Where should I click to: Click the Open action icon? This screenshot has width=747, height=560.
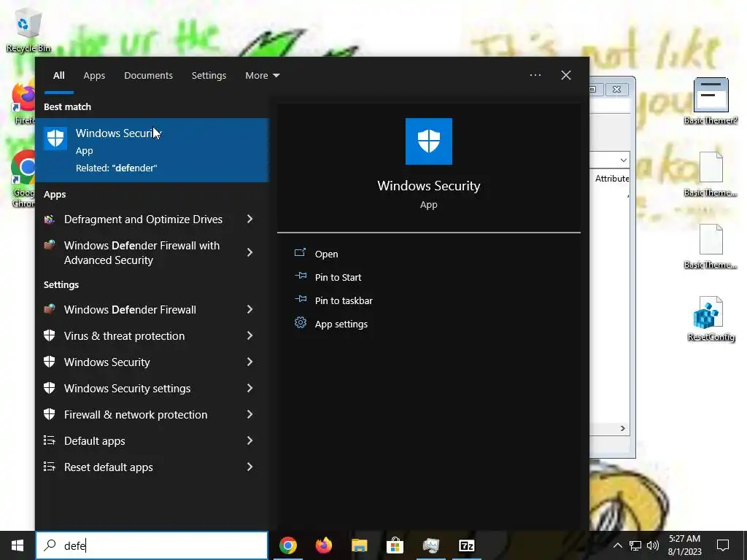[x=300, y=253]
